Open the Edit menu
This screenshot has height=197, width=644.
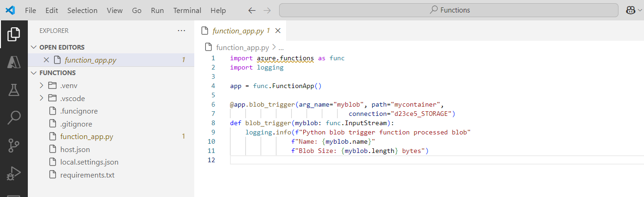click(52, 10)
